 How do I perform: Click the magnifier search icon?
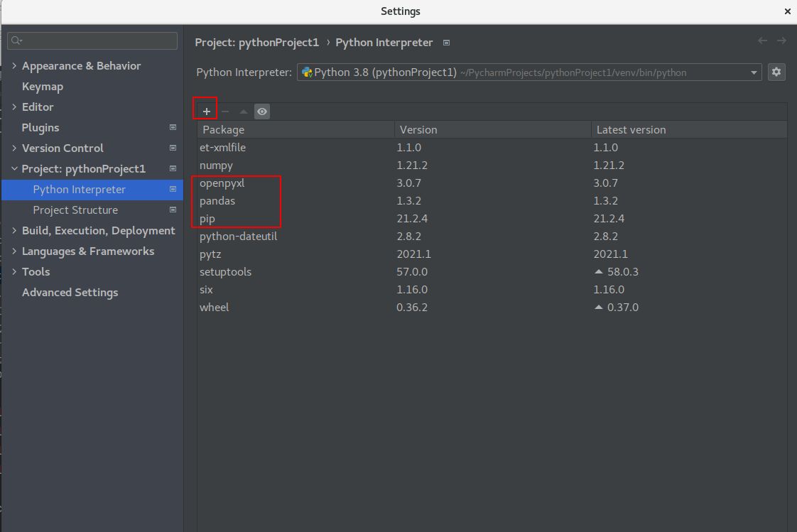(16, 40)
